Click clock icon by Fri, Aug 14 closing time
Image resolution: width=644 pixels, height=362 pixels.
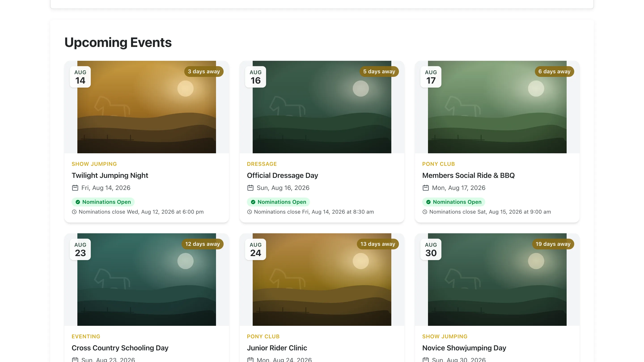coord(250,212)
